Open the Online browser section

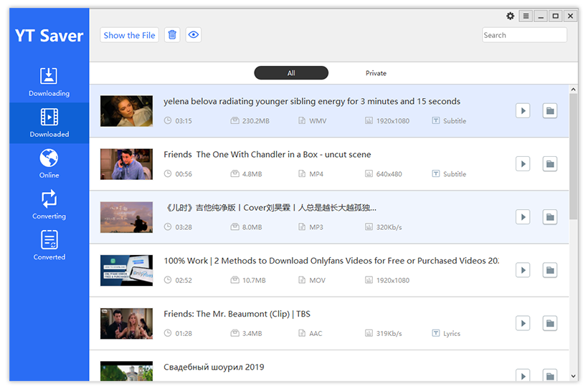tap(49, 164)
